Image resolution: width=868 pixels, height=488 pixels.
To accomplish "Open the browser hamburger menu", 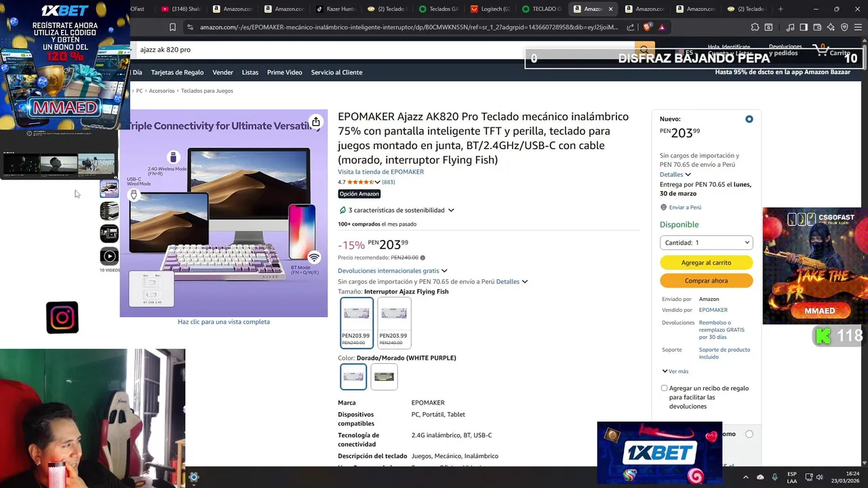I will (x=858, y=27).
